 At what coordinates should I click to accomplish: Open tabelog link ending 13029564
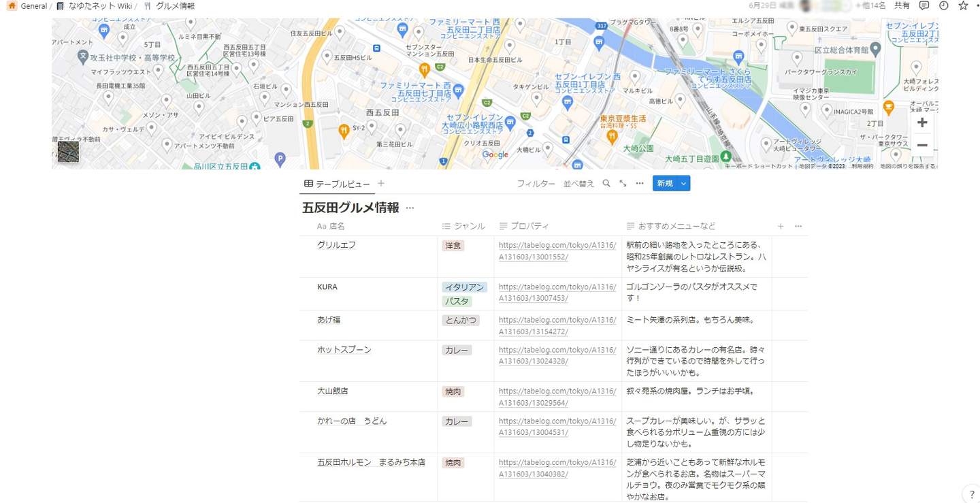[x=557, y=397]
